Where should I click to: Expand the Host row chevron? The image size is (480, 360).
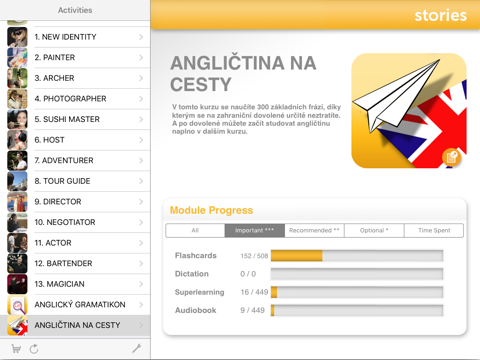click(141, 140)
